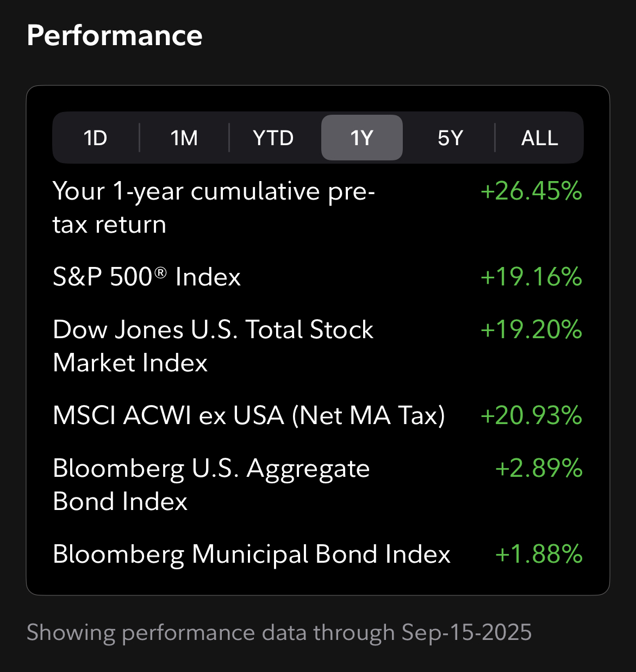Viewport: 636px width, 672px height.
Task: Tap the +19.16% S&P 500 value
Action: tap(531, 277)
